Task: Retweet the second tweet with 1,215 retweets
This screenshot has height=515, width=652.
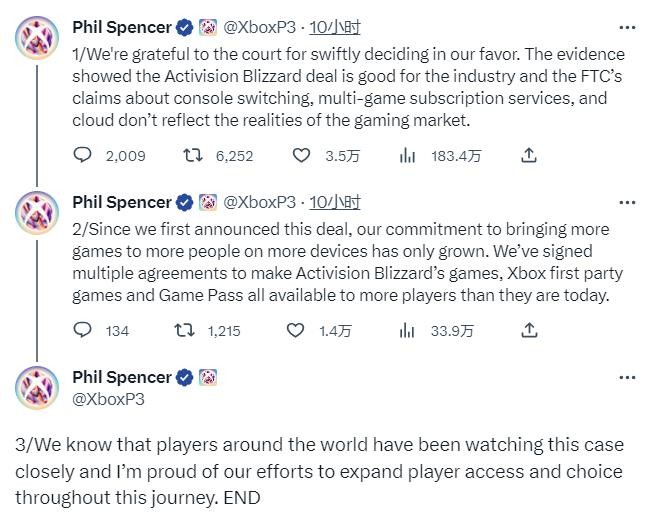Action: pyautogui.click(x=186, y=330)
